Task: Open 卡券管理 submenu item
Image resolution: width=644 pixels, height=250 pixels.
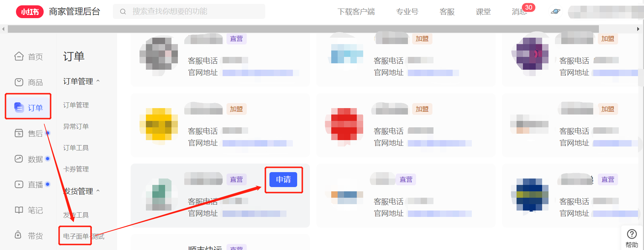Action: click(76, 169)
